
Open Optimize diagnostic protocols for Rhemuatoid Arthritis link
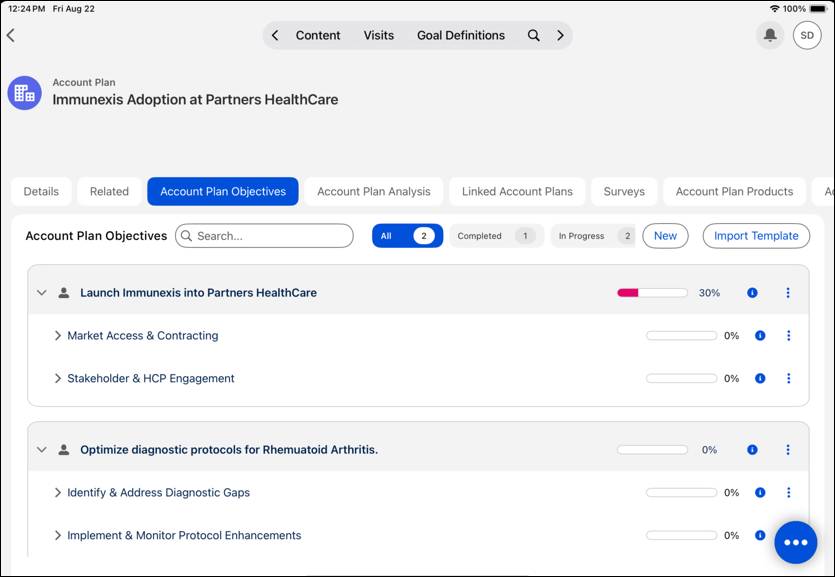coord(229,450)
